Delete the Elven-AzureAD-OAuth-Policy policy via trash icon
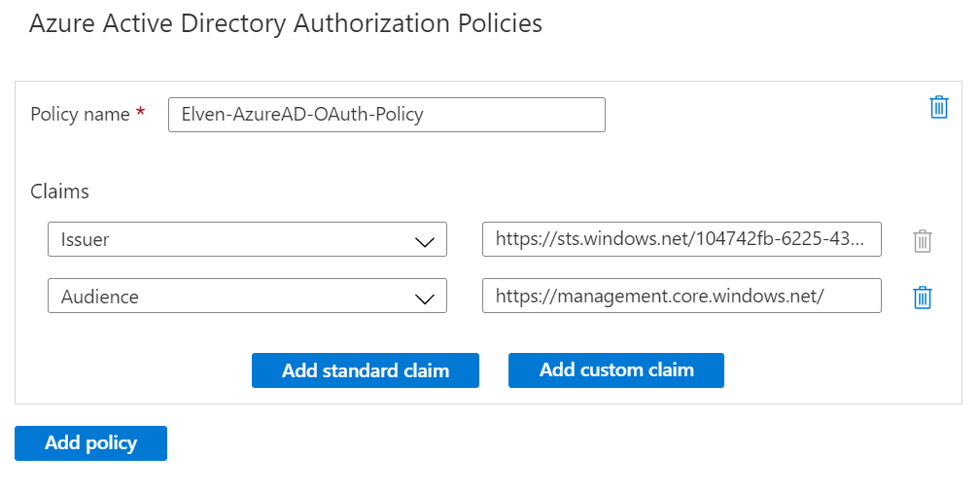Screen dimensions: 980x491 click(939, 108)
